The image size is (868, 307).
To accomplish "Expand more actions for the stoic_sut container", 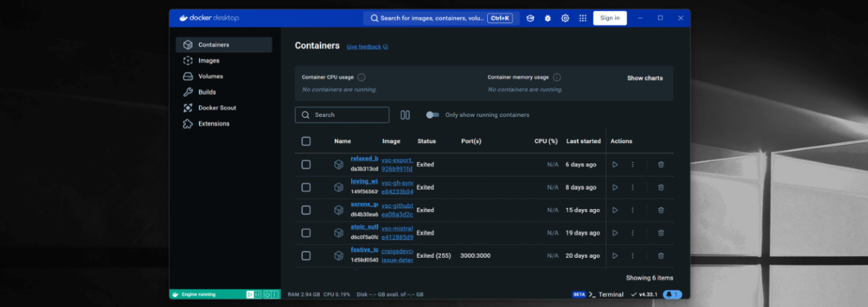I will [632, 233].
